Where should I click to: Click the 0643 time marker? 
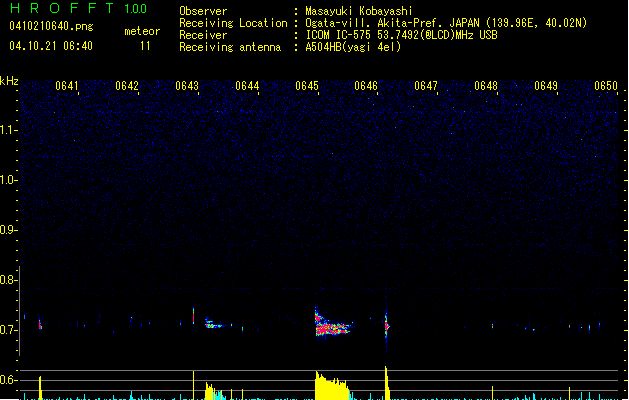pyautogui.click(x=187, y=86)
